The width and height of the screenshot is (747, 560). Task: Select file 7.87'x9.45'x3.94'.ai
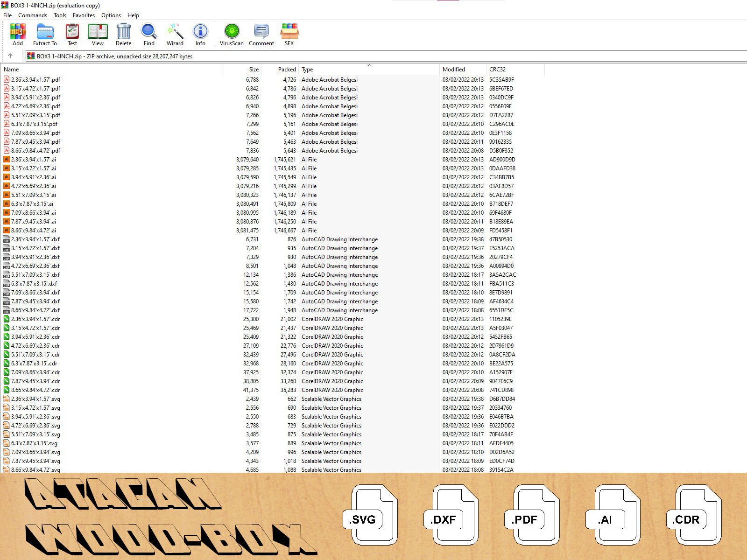click(x=34, y=221)
